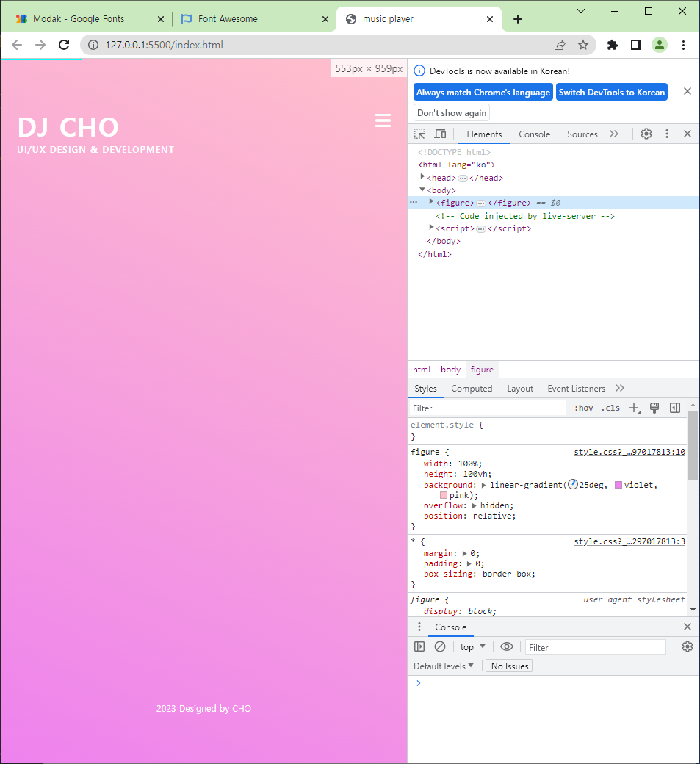This screenshot has height=764, width=700.
Task: Click the Styles Filter input field
Action: [488, 408]
